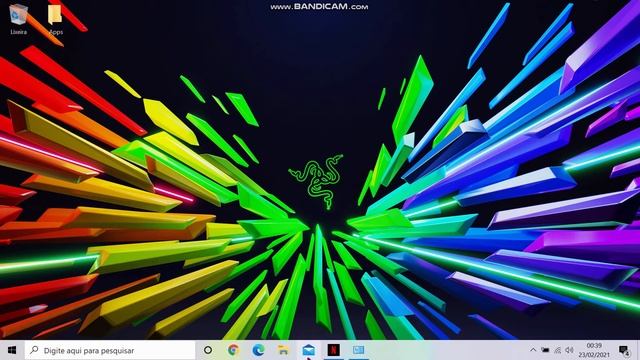This screenshot has width=640, height=360.
Task: Open the Windows Start menu
Action: [x=12, y=350]
